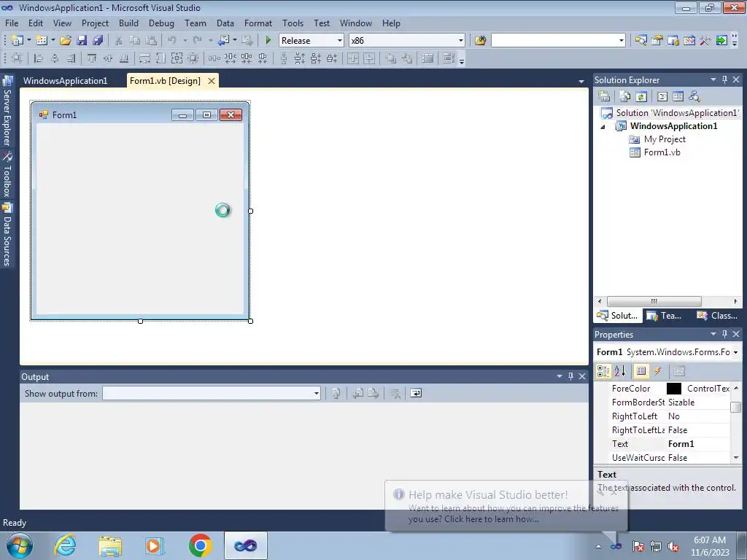
Task: Show the Properties list button in Properties window
Action: click(641, 371)
